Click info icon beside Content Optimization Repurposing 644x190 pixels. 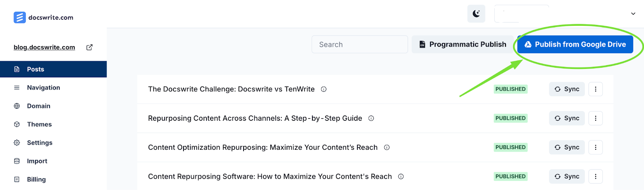coord(387,147)
